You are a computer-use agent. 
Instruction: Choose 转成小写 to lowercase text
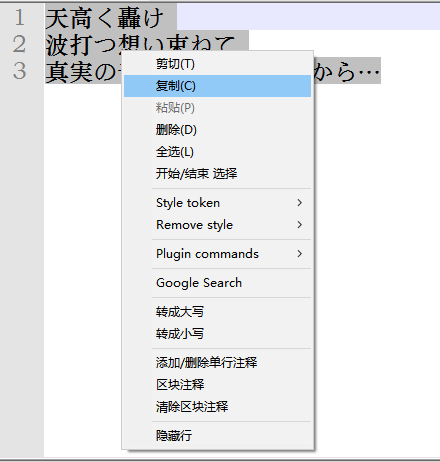click(217, 334)
